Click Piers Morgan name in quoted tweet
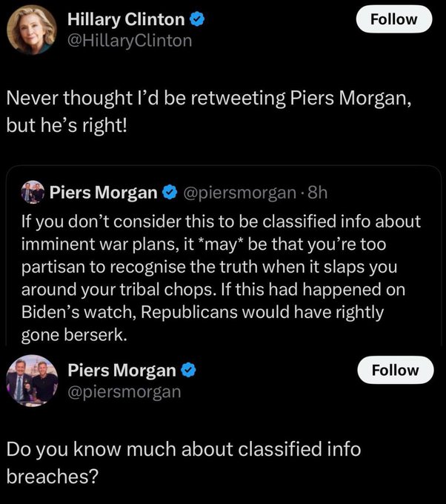446x504 pixels. coord(103,193)
